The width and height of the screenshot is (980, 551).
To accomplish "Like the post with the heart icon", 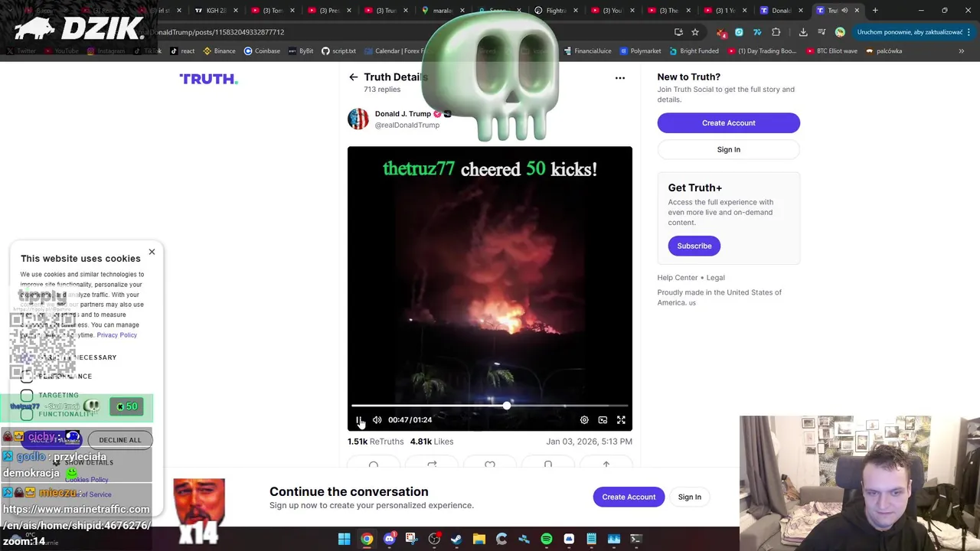I will tap(490, 465).
